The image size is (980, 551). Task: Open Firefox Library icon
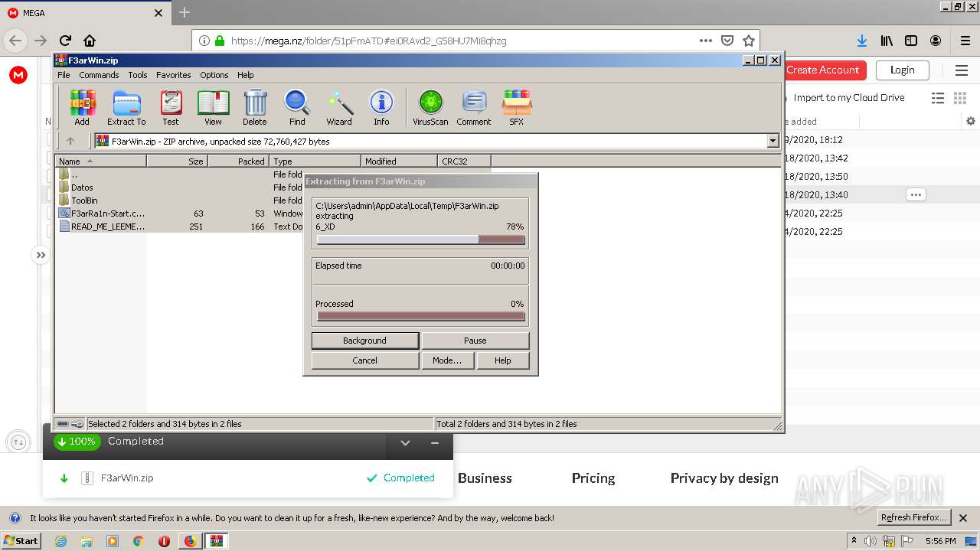887,41
